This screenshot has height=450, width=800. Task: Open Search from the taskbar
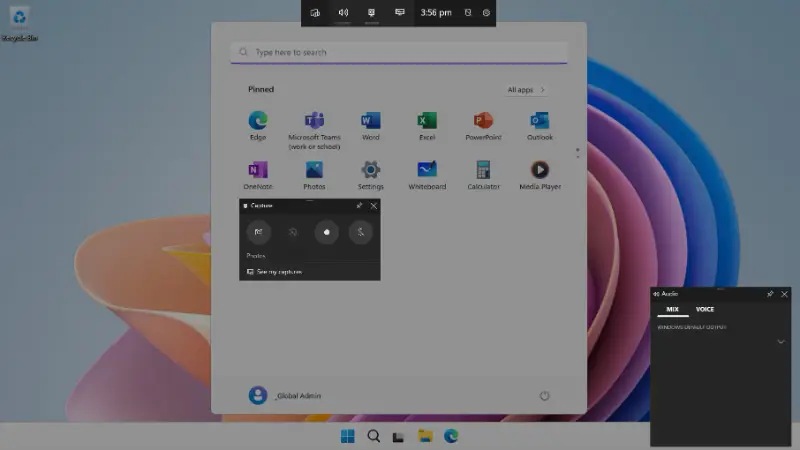click(x=373, y=436)
